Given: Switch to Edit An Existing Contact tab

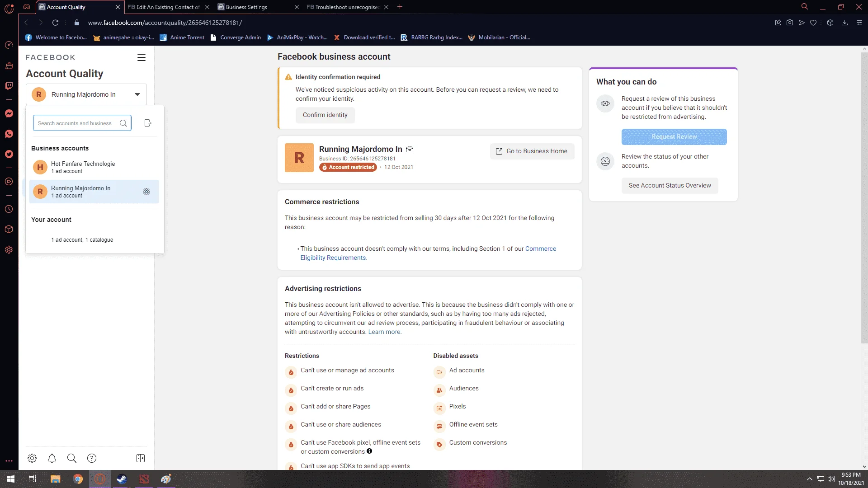Looking at the screenshot, I should coord(168,7).
